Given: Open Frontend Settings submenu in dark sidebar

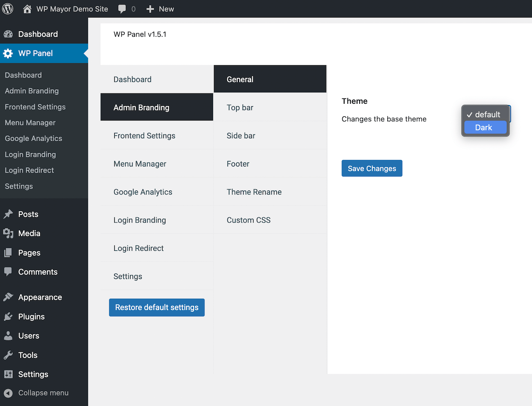Looking at the screenshot, I should pyautogui.click(x=35, y=107).
